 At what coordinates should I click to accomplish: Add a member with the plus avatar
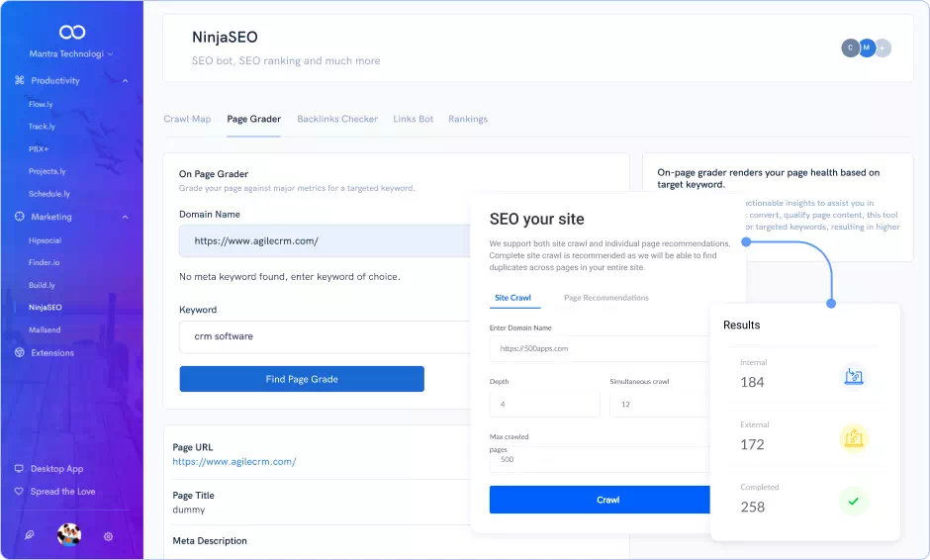coord(883,48)
